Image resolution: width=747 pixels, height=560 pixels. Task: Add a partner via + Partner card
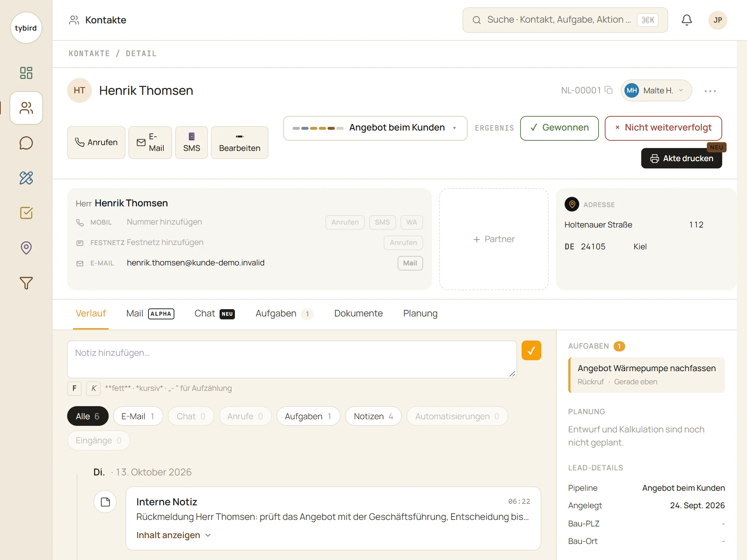coord(494,239)
